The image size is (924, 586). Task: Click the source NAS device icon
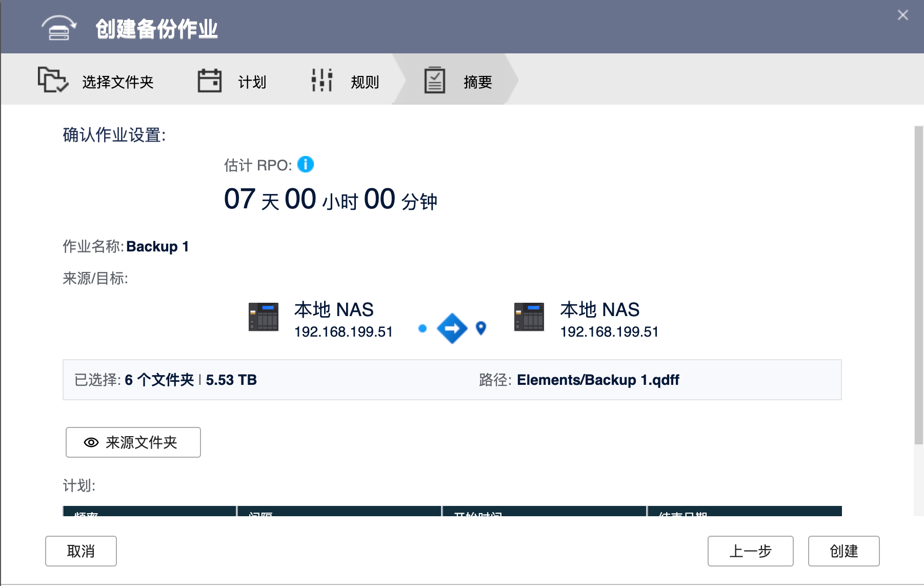click(264, 317)
